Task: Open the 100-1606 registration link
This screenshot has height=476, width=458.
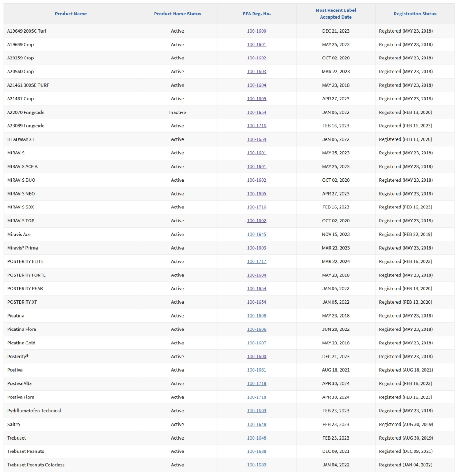Action: (257, 329)
